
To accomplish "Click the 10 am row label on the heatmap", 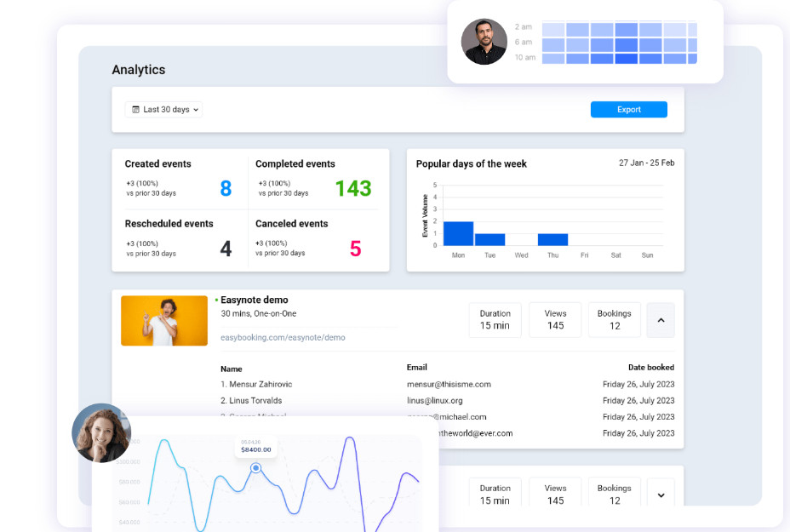I will (x=525, y=57).
